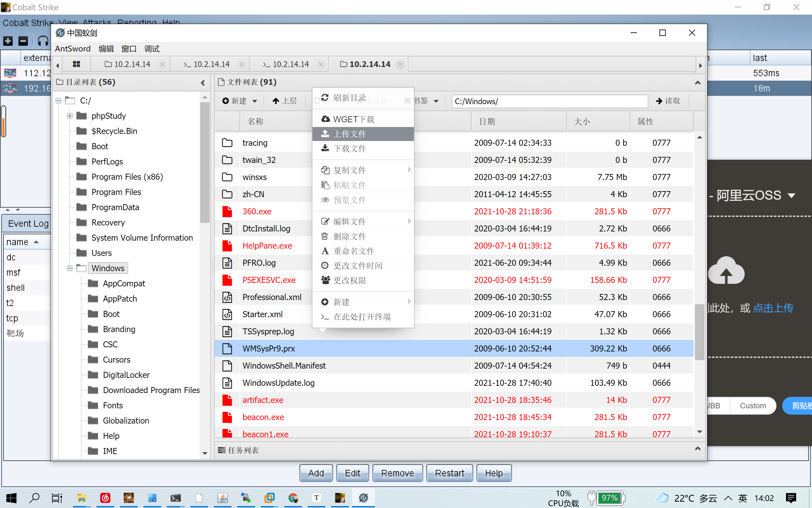Screen dimensions: 812x508
Task: Click the 读取 button
Action: [x=668, y=101]
